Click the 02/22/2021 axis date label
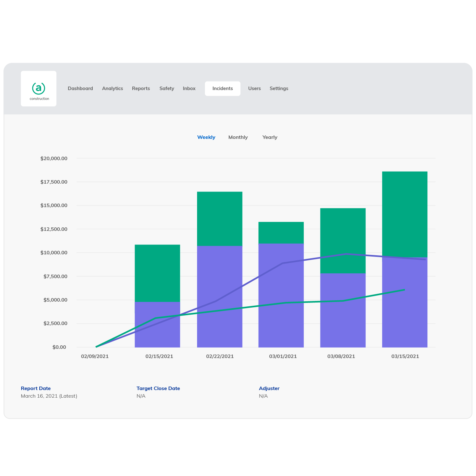Viewport: 476px width, 476px height. (220, 356)
